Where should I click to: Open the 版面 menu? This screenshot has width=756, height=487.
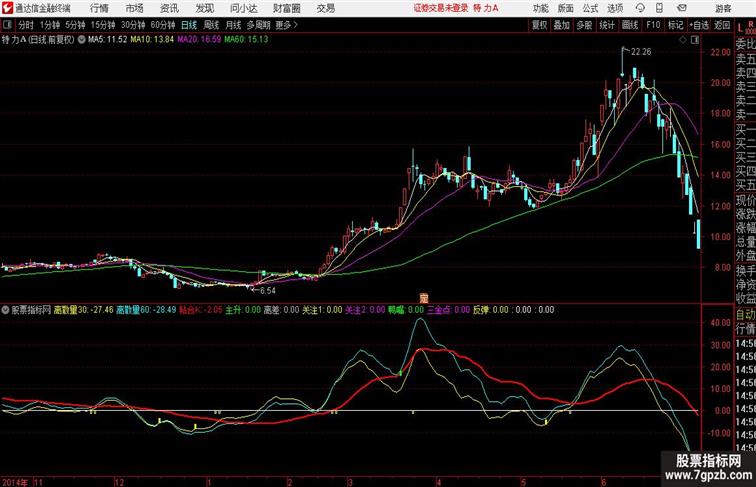point(566,8)
